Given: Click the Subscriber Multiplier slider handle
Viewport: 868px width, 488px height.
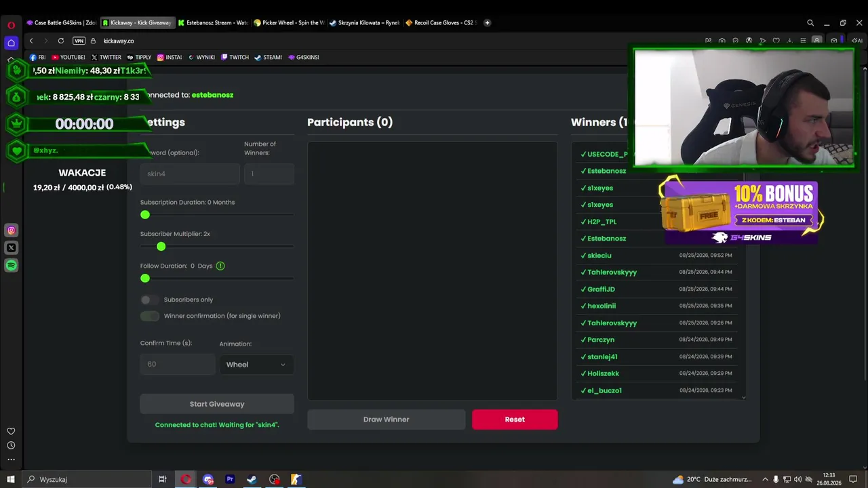Looking at the screenshot, I should point(161,247).
